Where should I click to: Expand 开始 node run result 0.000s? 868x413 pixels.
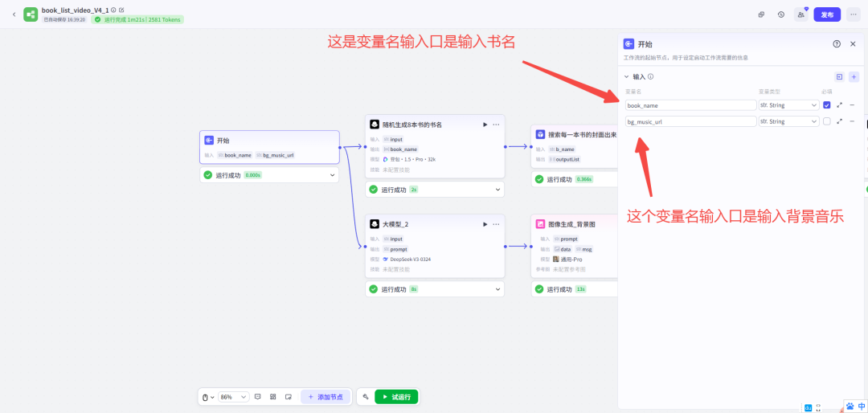pyautogui.click(x=332, y=175)
